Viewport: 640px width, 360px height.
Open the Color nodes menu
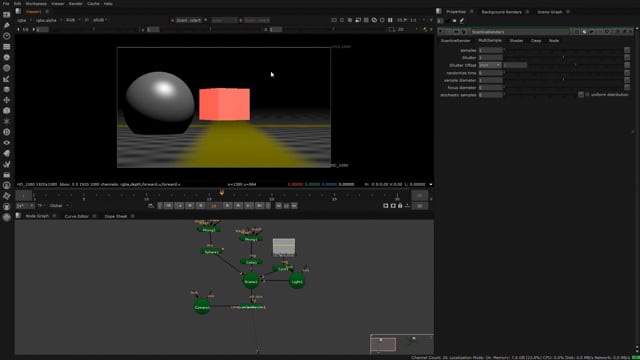7,58
